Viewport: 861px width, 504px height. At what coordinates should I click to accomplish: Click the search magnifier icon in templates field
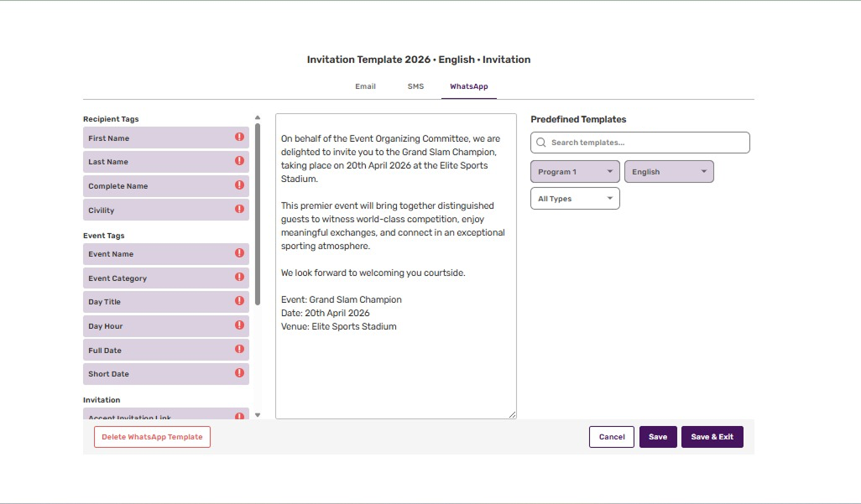click(541, 143)
